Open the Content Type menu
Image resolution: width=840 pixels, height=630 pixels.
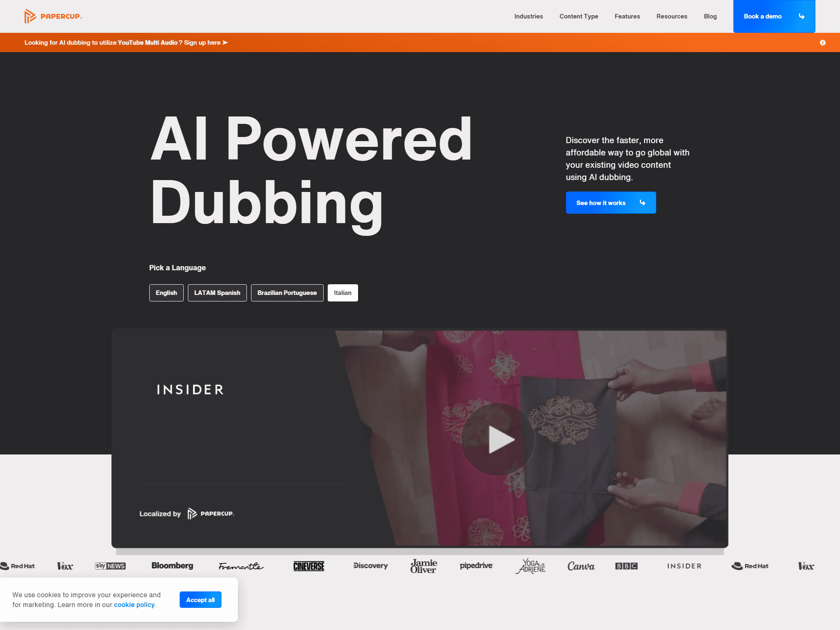point(579,16)
